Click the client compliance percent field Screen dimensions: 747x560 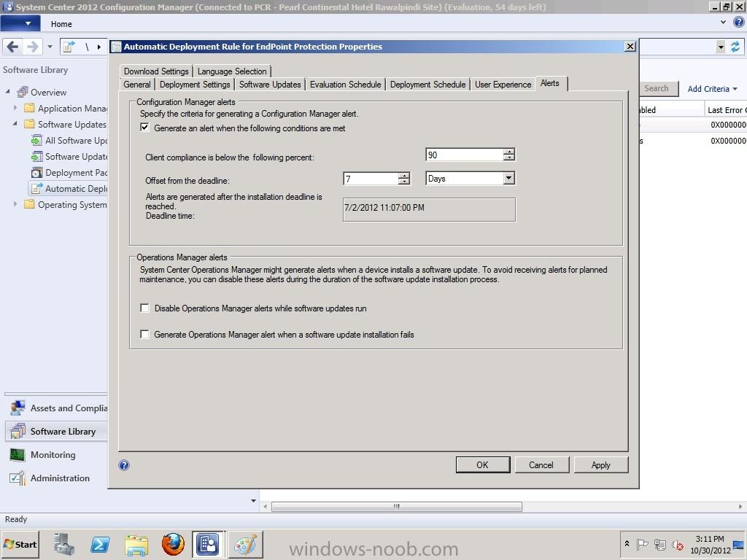(465, 155)
